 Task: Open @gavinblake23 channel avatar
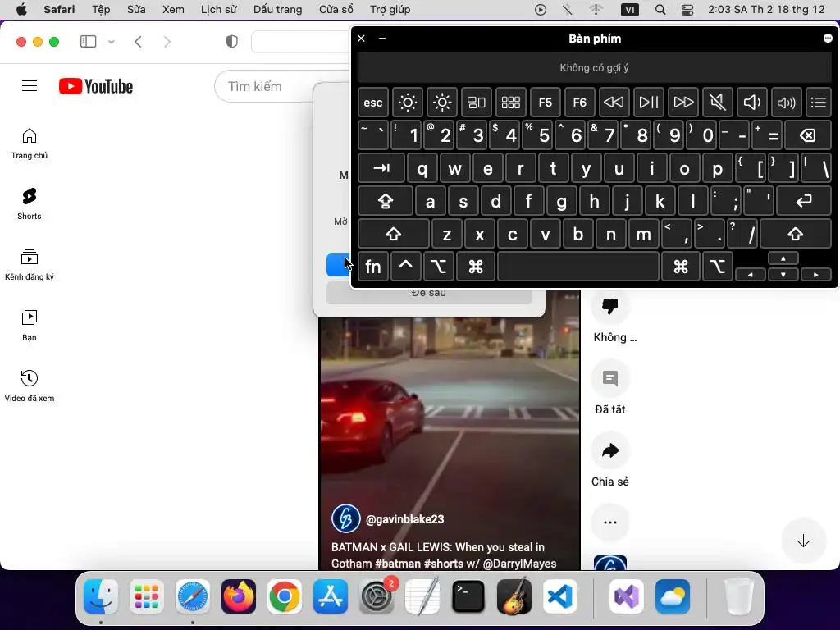[x=345, y=518]
